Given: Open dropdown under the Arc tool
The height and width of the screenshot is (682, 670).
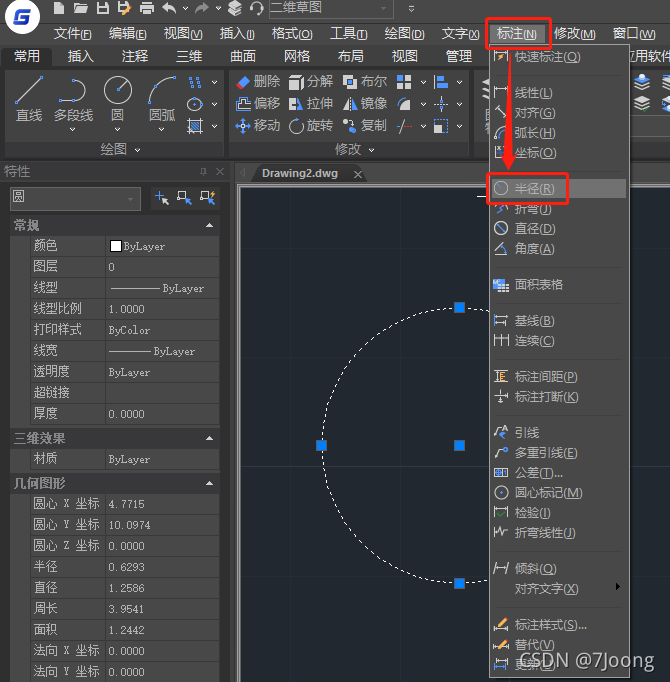Looking at the screenshot, I should [161, 130].
